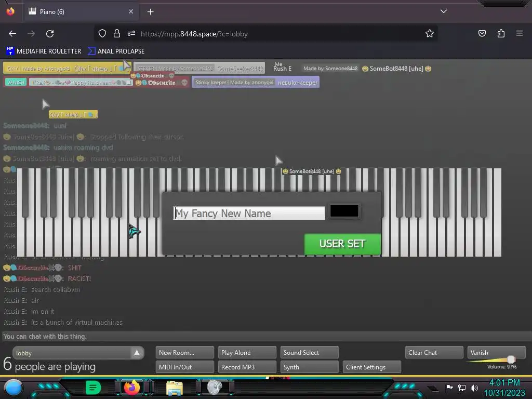Open the speaker app on taskbar

[x=215, y=388]
